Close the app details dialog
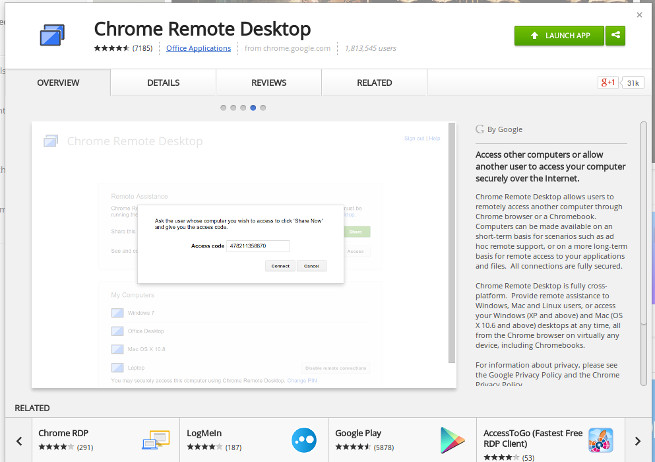Viewport: 655px width, 462px height. [639, 15]
